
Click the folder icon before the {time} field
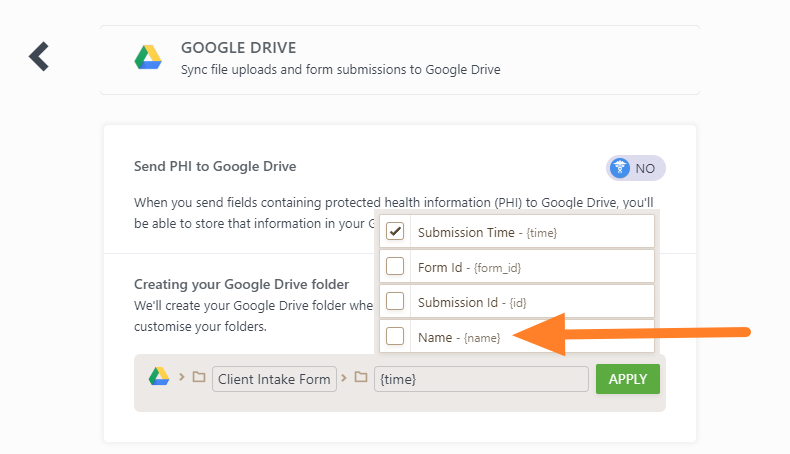(x=361, y=378)
